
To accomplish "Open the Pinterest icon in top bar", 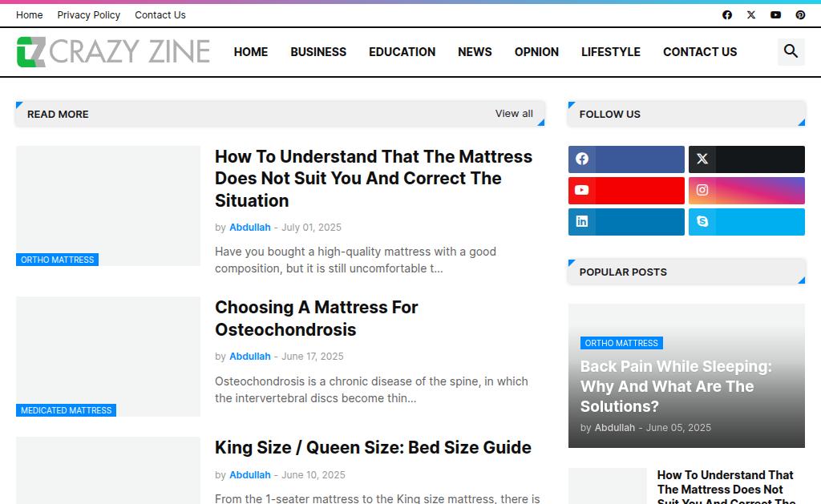I will pyautogui.click(x=800, y=15).
